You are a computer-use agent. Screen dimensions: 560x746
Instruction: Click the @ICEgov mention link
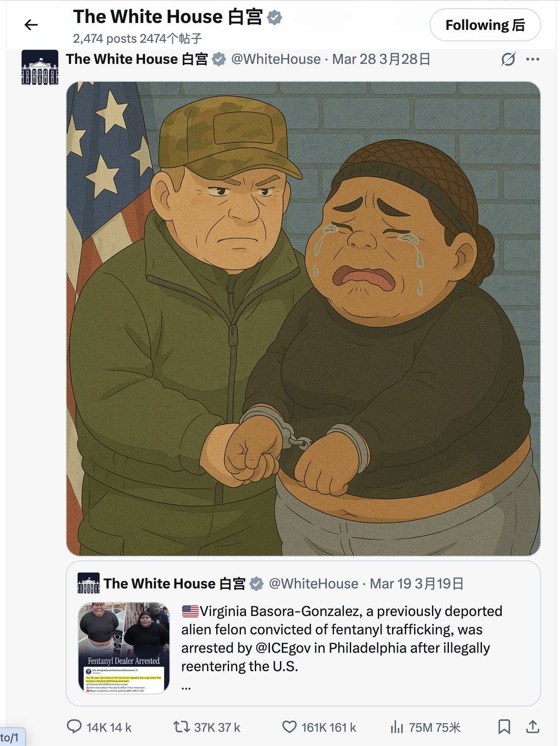[283, 648]
